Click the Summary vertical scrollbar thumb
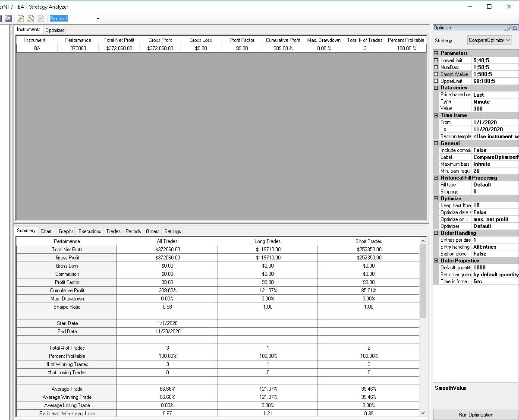519x420 pixels. coord(423,281)
